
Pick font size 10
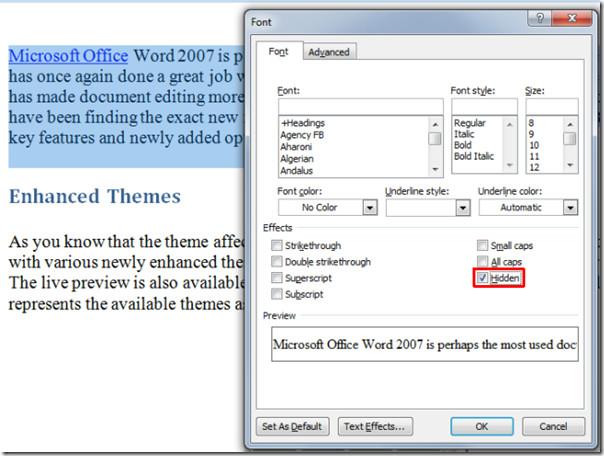coord(534,145)
